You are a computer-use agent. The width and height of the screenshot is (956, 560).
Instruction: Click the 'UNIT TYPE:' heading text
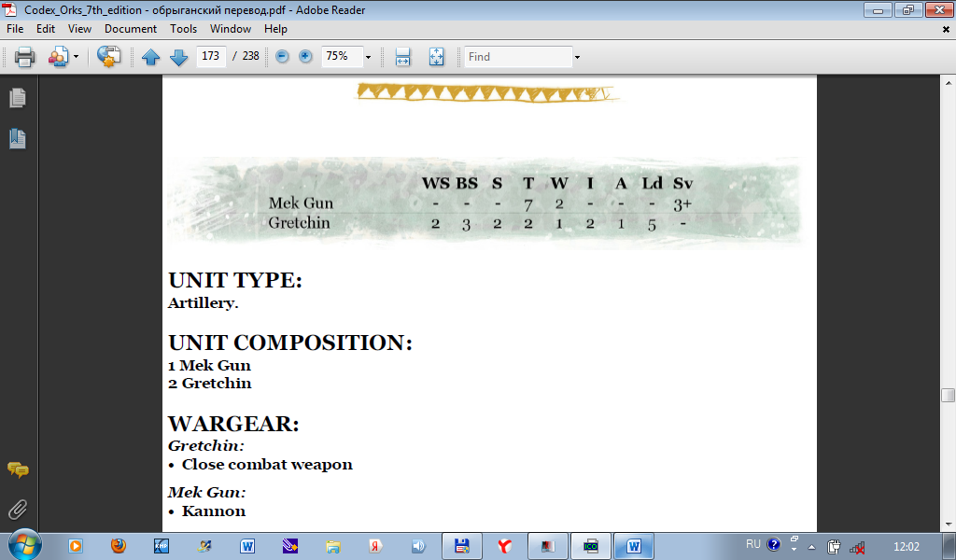[x=235, y=280]
